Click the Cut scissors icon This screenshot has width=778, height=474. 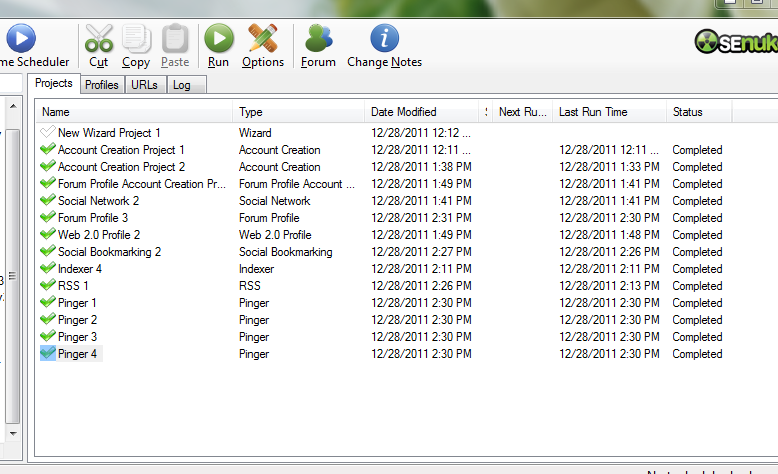tap(99, 39)
